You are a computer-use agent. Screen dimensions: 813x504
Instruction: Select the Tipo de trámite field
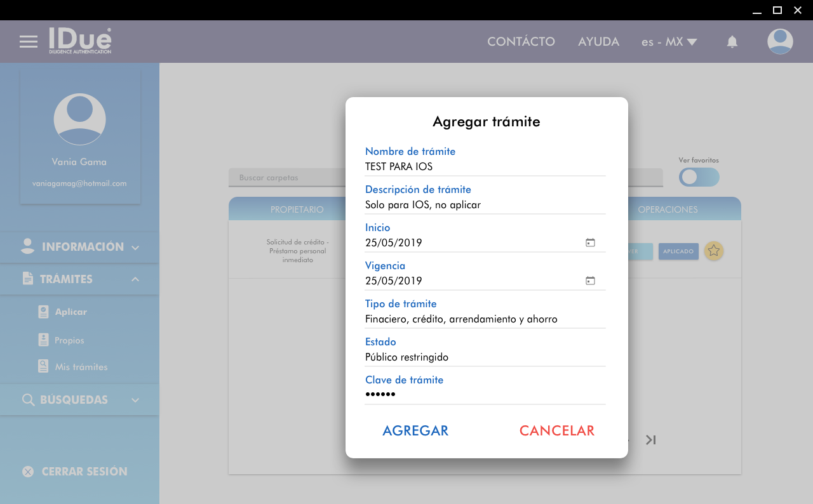pos(485,319)
